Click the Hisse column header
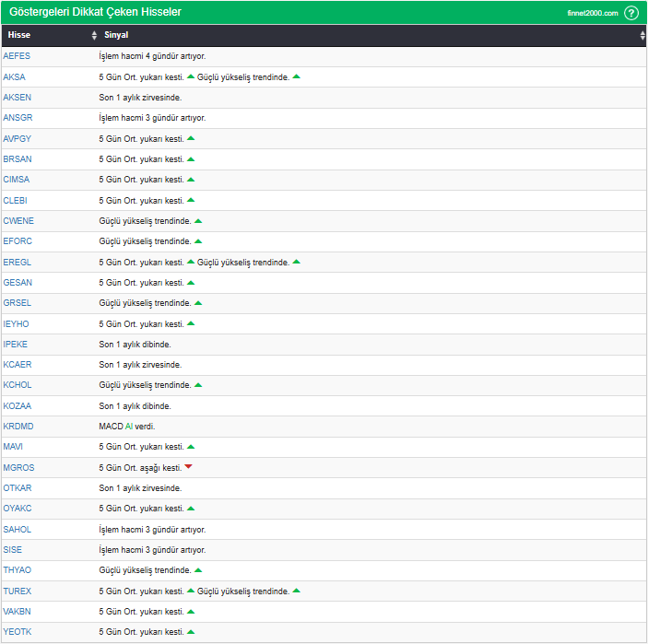 coord(19,35)
